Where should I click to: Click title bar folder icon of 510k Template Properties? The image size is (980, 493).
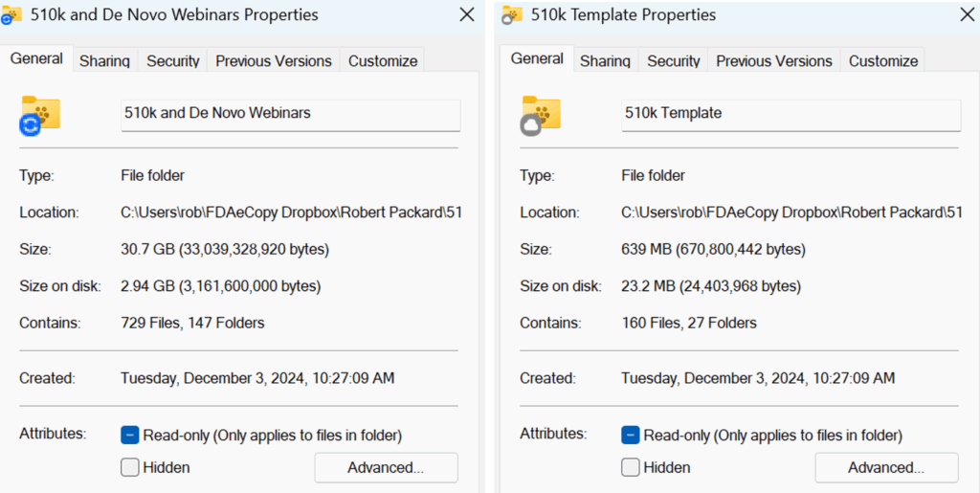click(x=512, y=14)
